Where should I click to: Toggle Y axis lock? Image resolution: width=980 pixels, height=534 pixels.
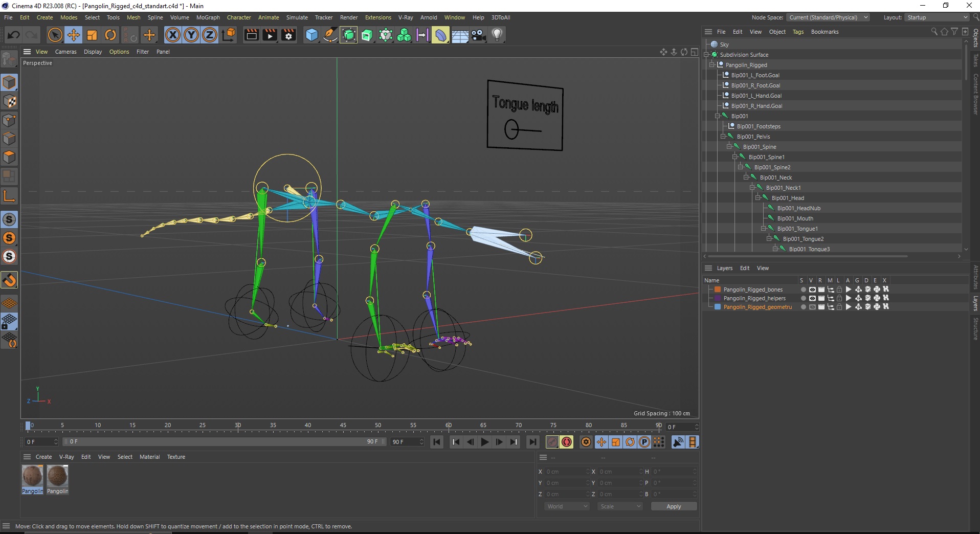[x=191, y=35]
